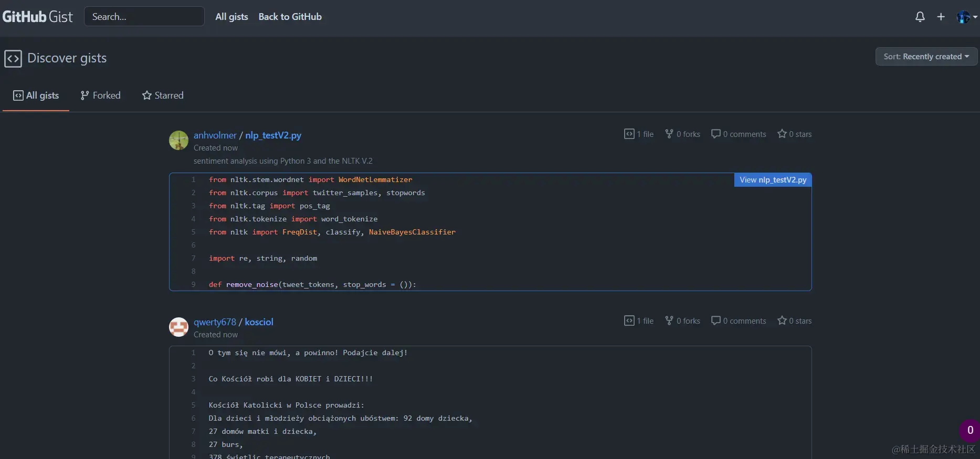Viewport: 980px width, 459px height.
Task: Go Back to GitHub
Action: [290, 17]
